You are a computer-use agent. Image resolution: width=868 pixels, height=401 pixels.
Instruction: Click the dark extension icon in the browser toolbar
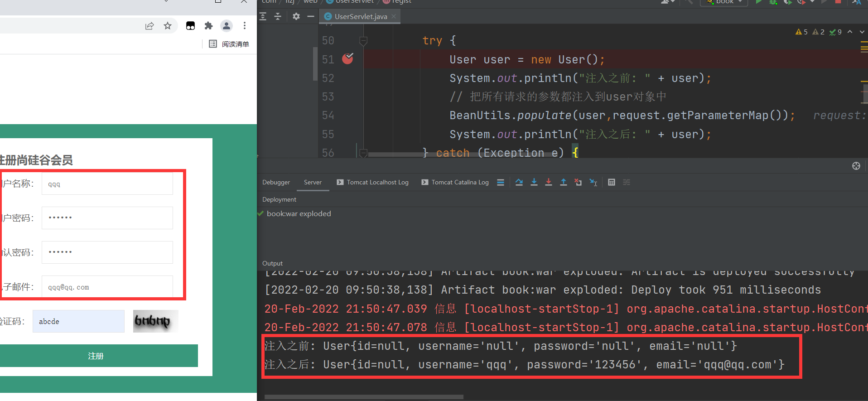(x=190, y=26)
